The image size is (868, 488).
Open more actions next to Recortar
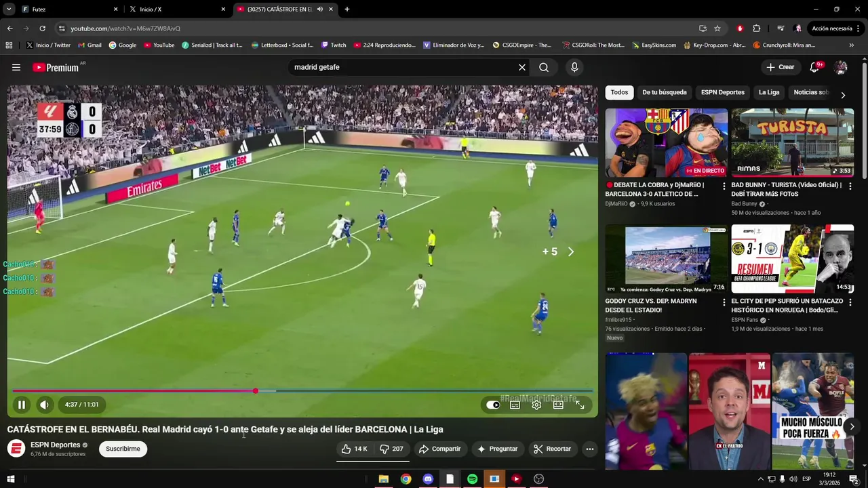pos(589,449)
